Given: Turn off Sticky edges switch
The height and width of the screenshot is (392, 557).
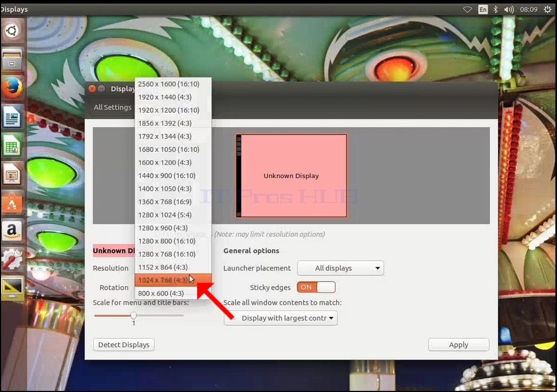Looking at the screenshot, I should click(x=316, y=288).
